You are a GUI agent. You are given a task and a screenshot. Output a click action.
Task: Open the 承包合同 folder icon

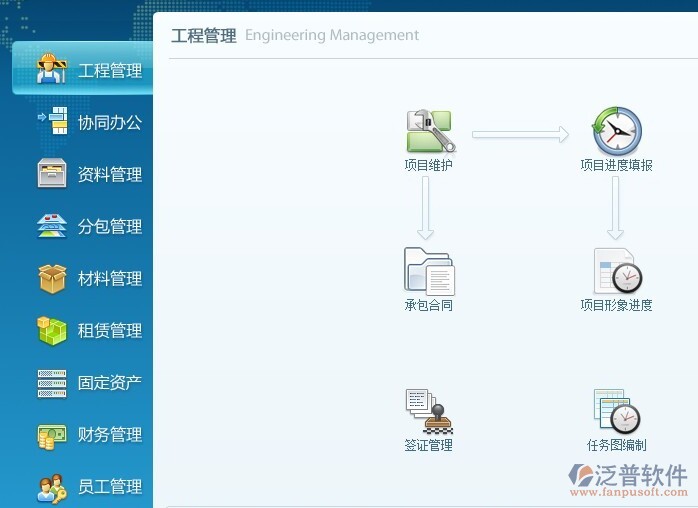pos(429,271)
